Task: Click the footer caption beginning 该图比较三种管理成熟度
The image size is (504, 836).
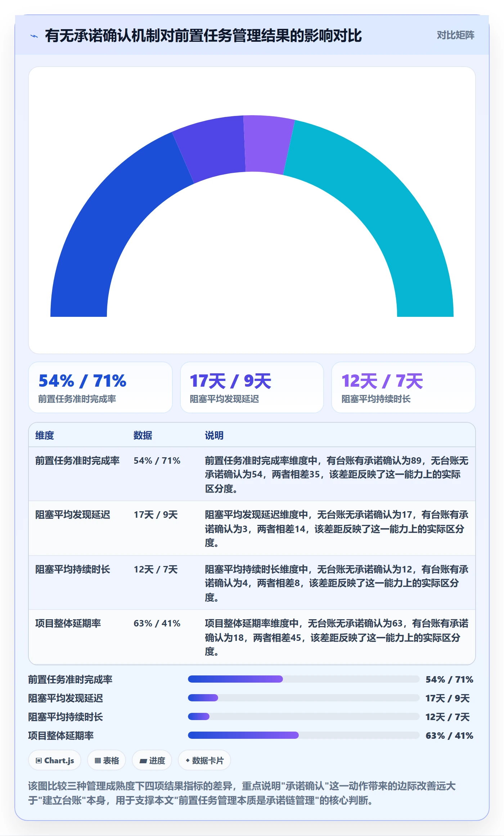Action: [x=242, y=793]
